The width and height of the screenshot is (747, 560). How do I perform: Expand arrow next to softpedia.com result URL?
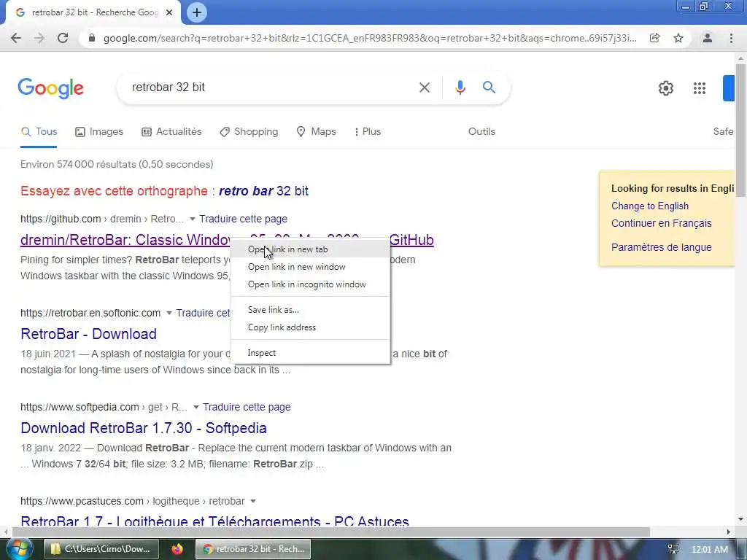click(x=196, y=407)
